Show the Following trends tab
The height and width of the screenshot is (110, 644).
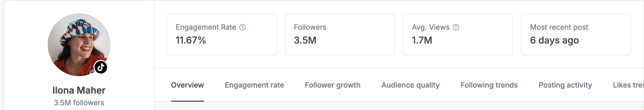tap(489, 85)
